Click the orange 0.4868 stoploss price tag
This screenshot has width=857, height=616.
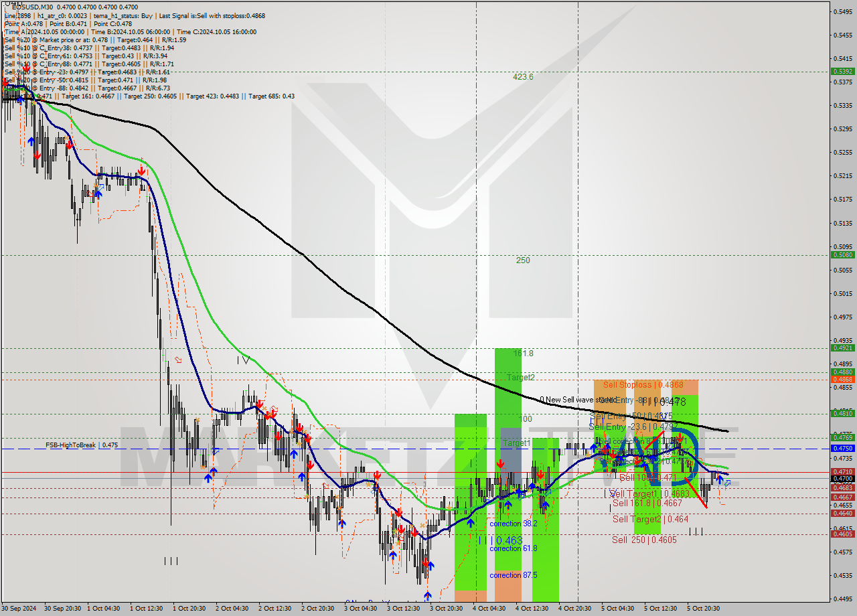point(842,379)
